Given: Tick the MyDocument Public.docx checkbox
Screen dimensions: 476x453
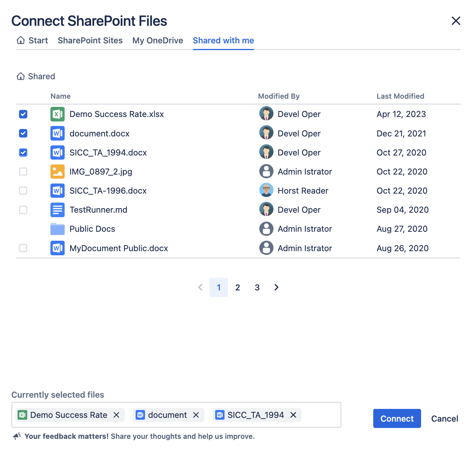Looking at the screenshot, I should (23, 248).
